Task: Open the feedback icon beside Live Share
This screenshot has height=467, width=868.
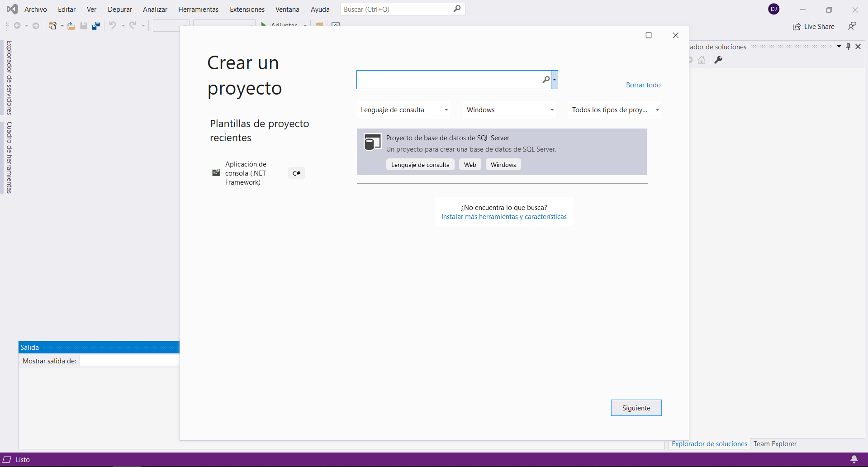Action: (x=852, y=26)
